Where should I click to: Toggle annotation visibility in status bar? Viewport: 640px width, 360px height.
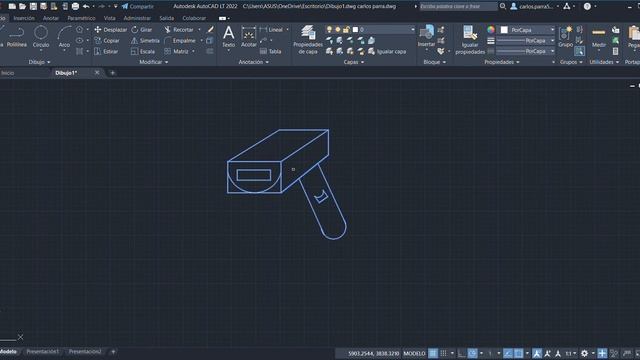(x=537, y=353)
